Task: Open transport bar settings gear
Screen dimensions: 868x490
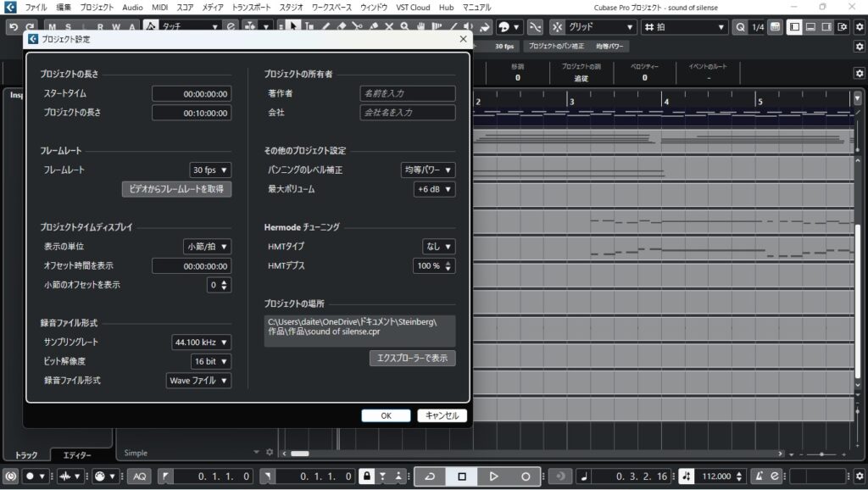Action: point(858,476)
